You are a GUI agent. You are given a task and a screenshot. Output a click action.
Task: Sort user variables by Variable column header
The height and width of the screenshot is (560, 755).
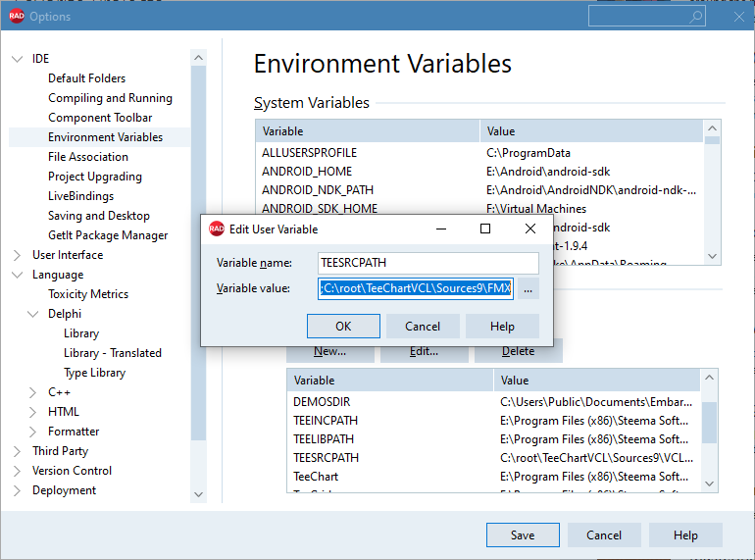390,381
